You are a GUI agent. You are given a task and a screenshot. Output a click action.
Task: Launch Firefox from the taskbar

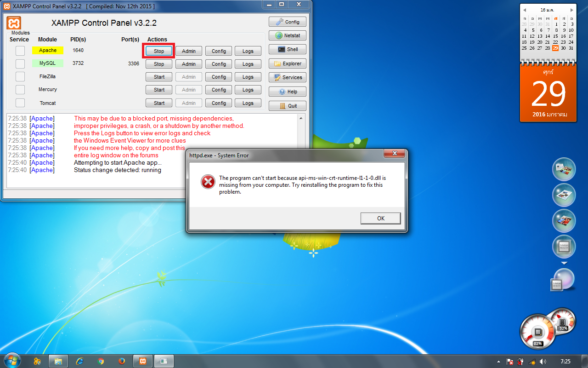(x=122, y=361)
